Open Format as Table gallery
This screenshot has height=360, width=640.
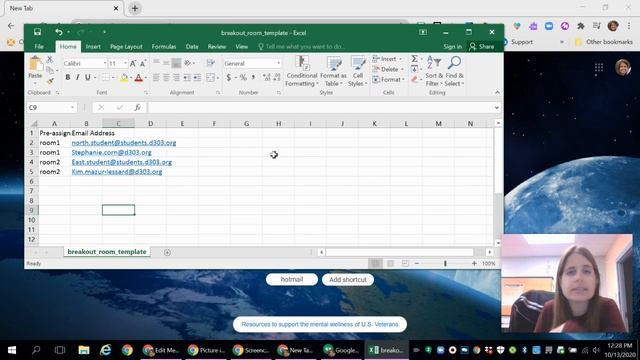[333, 71]
